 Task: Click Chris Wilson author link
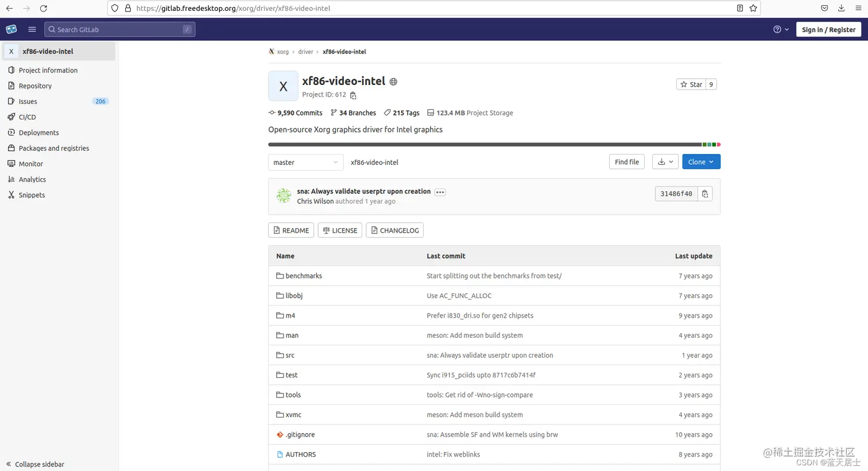tap(315, 202)
